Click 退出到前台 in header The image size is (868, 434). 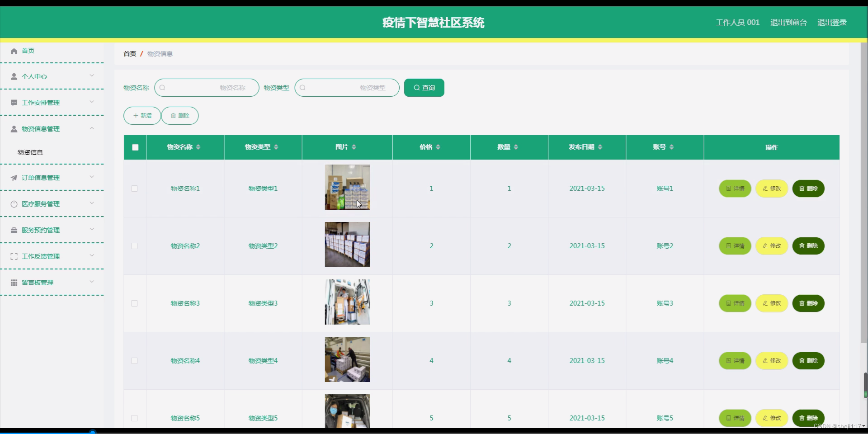tap(788, 23)
